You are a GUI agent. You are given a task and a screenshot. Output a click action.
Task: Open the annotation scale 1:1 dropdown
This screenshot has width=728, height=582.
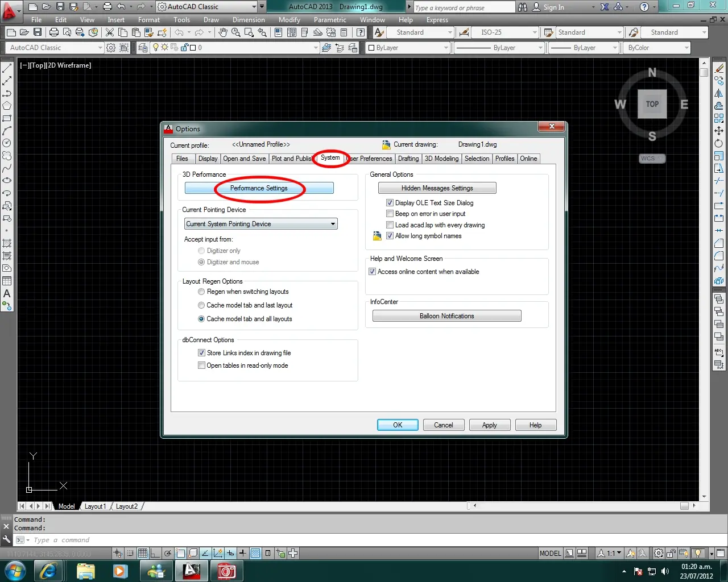(x=614, y=553)
